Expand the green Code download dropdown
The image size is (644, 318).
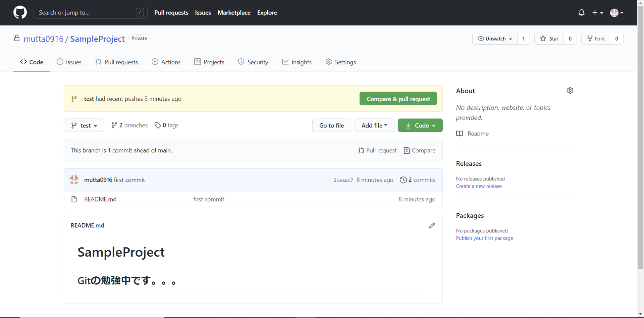point(420,125)
